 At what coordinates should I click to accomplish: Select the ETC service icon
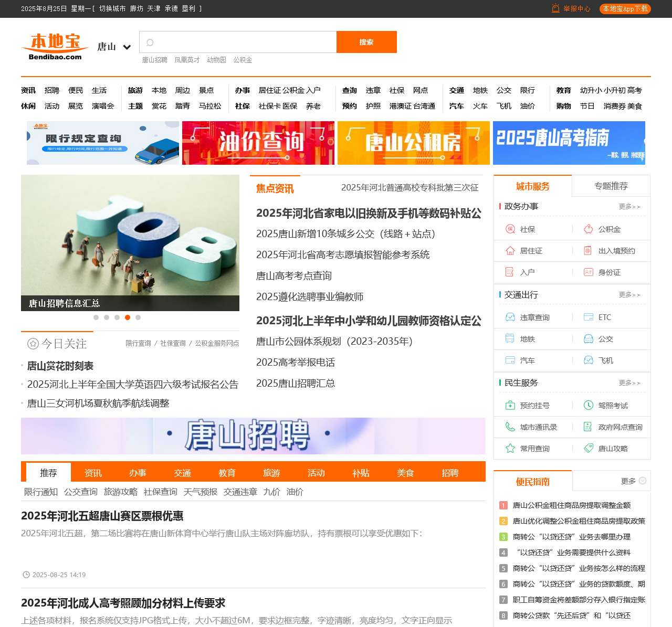pyautogui.click(x=587, y=317)
